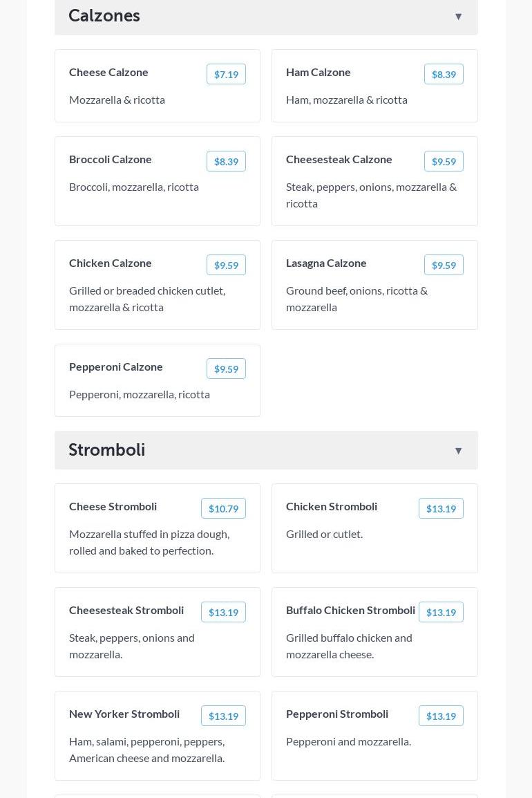The height and width of the screenshot is (798, 532).
Task: Select the Cheese Stromboli $10.79 price
Action: 223,509
